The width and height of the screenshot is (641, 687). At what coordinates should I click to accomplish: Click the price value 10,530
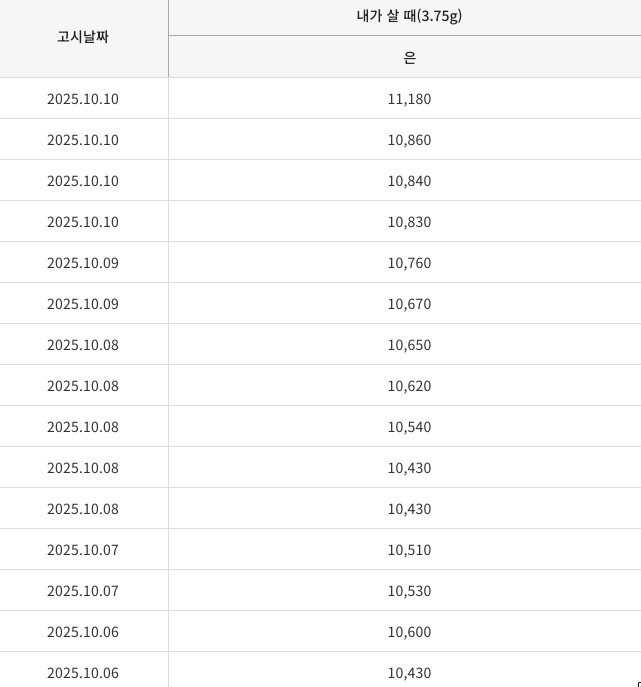409,591
